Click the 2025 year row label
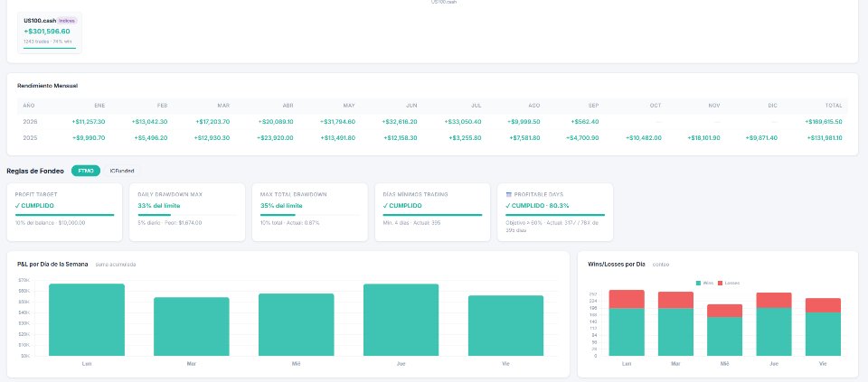The width and height of the screenshot is (868, 382). (x=30, y=137)
